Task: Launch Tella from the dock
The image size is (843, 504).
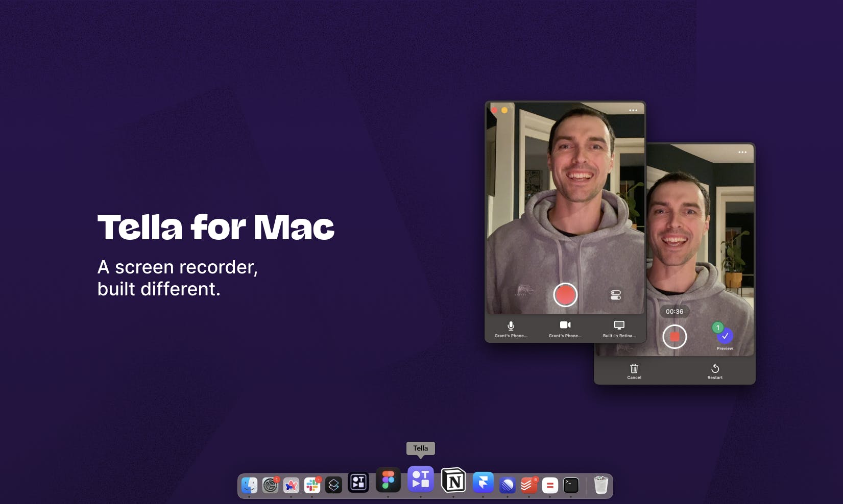Action: pos(421,479)
